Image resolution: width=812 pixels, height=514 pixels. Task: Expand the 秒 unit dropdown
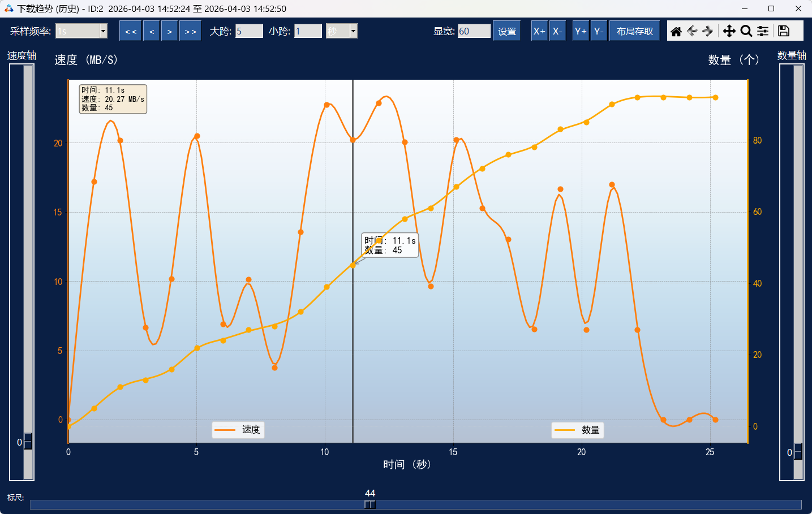click(x=353, y=31)
